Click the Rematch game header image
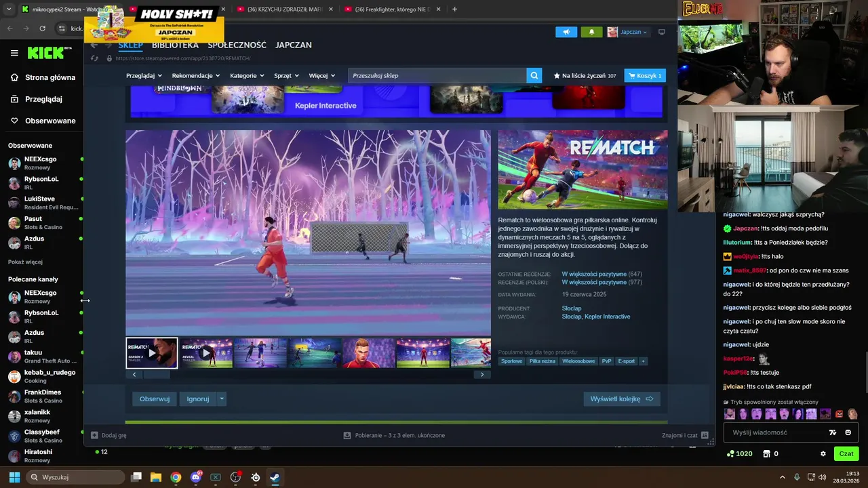Image resolution: width=868 pixels, height=488 pixels. click(583, 169)
